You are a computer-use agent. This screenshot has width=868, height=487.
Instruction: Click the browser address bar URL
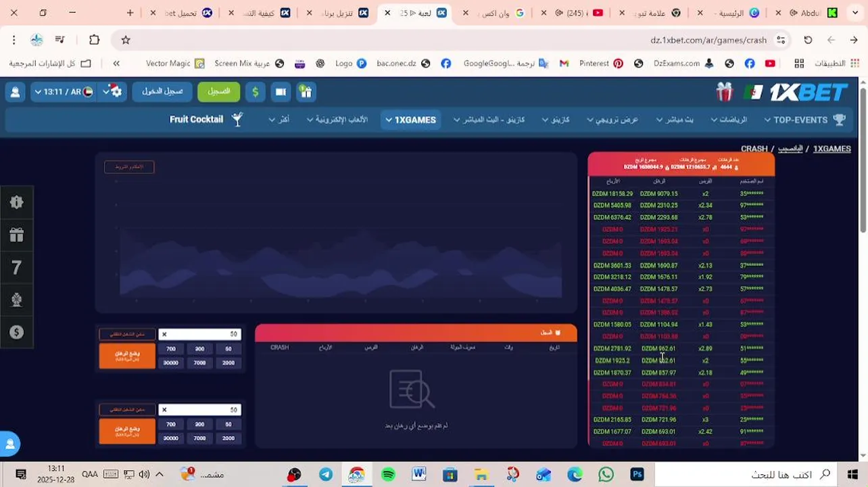click(x=708, y=40)
